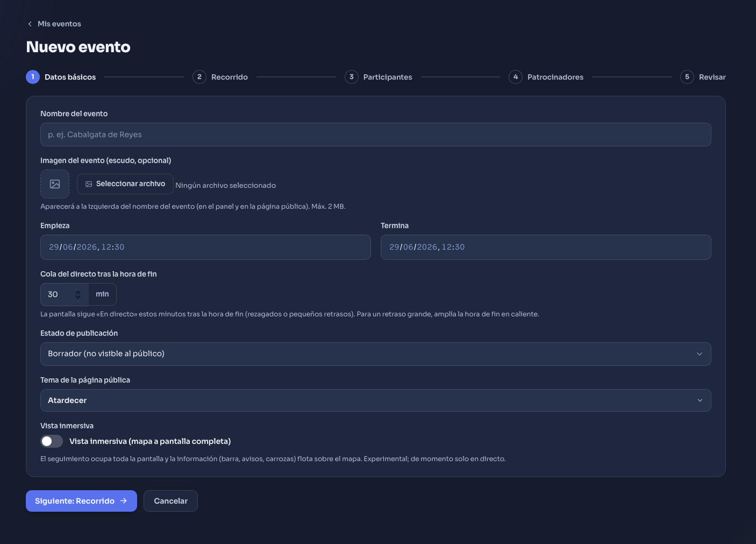Image resolution: width=756 pixels, height=544 pixels.
Task: Click the "Nuevo evento" heading
Action: click(79, 47)
